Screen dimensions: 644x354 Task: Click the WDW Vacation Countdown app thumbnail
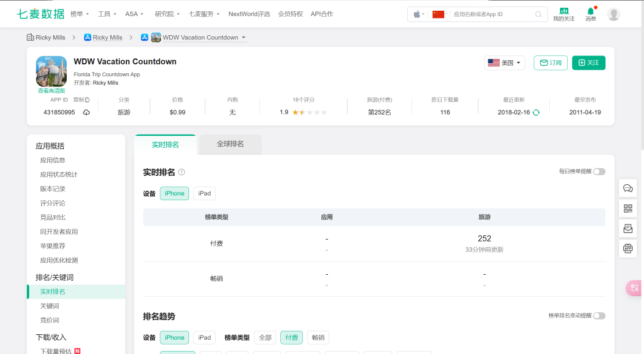click(x=156, y=38)
